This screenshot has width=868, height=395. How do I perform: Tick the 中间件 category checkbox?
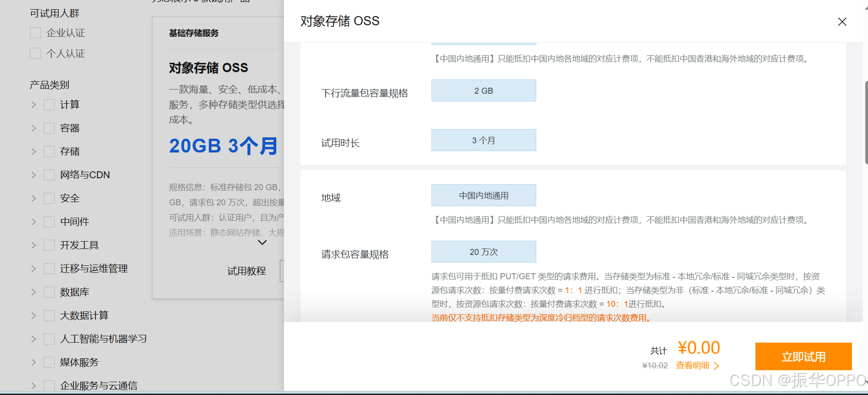pos(49,222)
